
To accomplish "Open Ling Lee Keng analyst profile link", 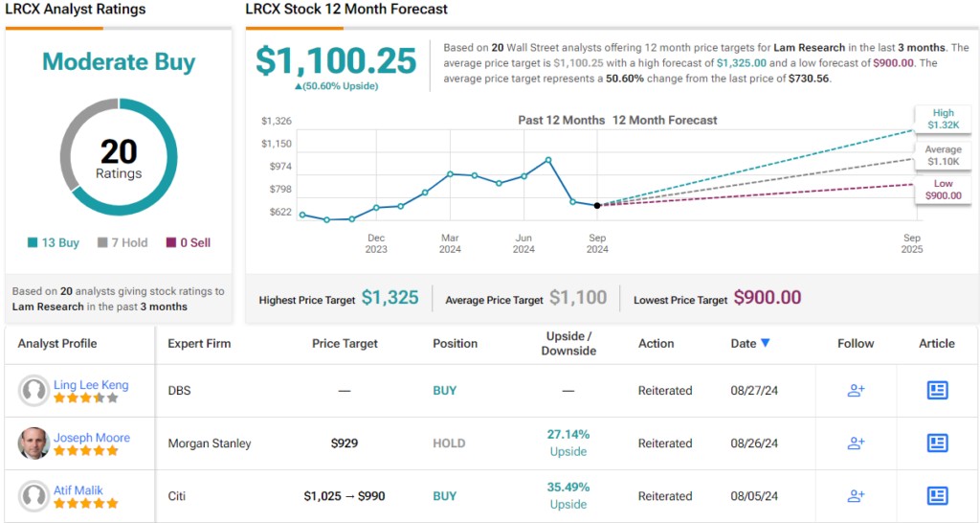I will pos(91,385).
